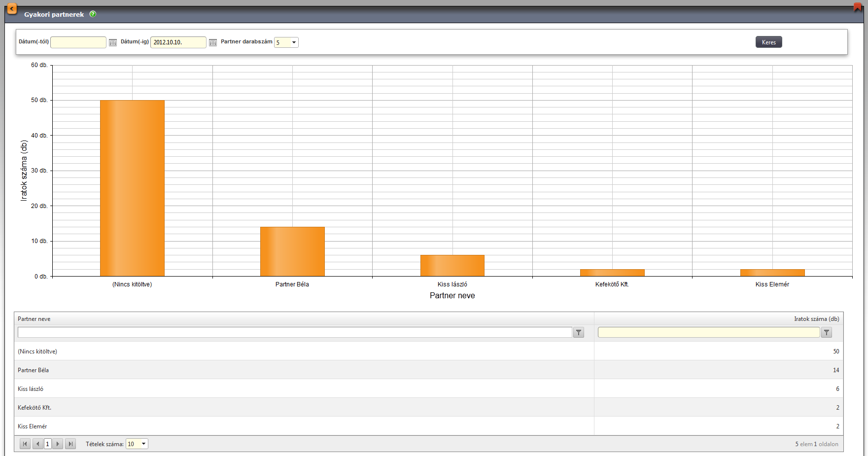This screenshot has width=868, height=456.
Task: Open the Partner darabszám dropdown
Action: (286, 42)
